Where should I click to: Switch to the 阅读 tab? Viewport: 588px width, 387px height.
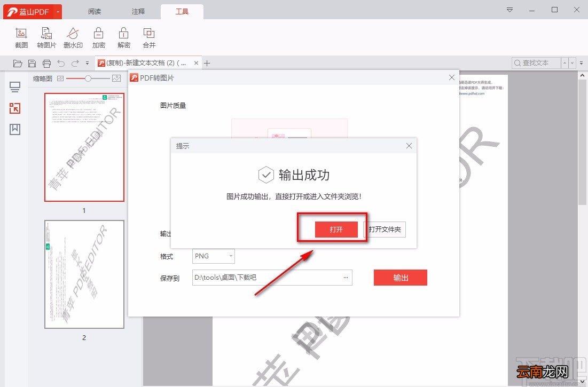[95, 12]
